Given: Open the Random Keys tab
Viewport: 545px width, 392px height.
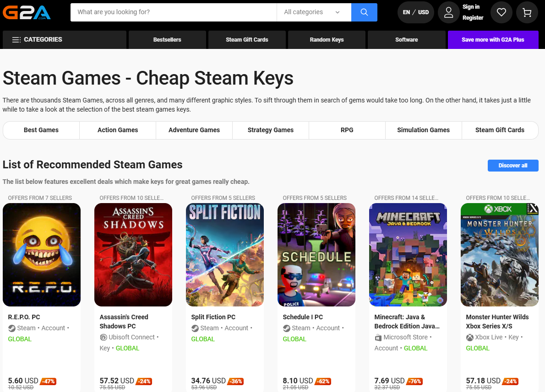Looking at the screenshot, I should pos(327,40).
